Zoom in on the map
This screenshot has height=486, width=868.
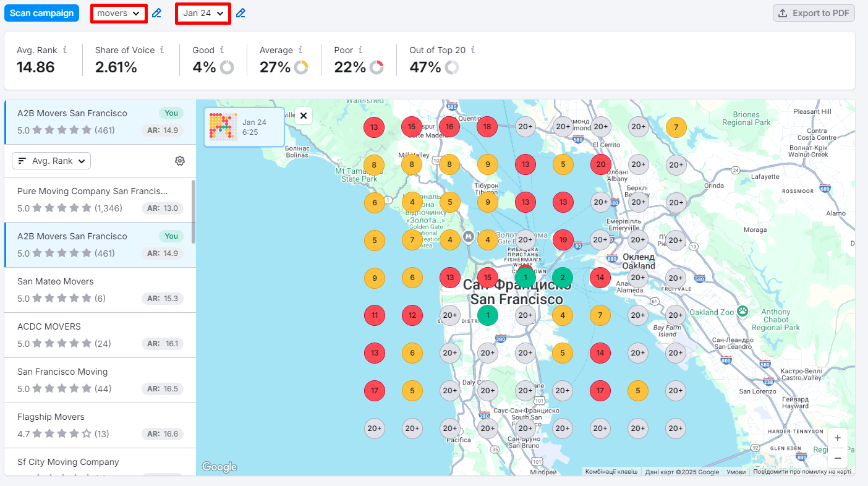click(838, 438)
